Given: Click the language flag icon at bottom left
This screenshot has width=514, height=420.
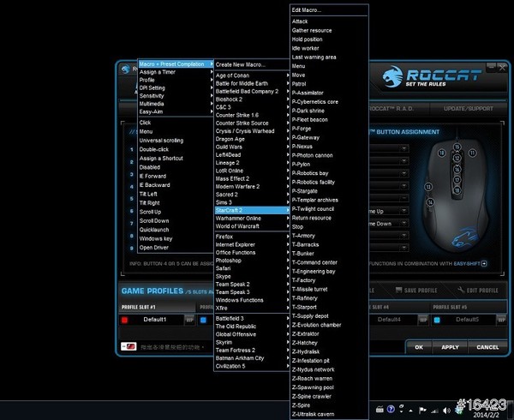Looking at the screenshot, I should point(128,346).
